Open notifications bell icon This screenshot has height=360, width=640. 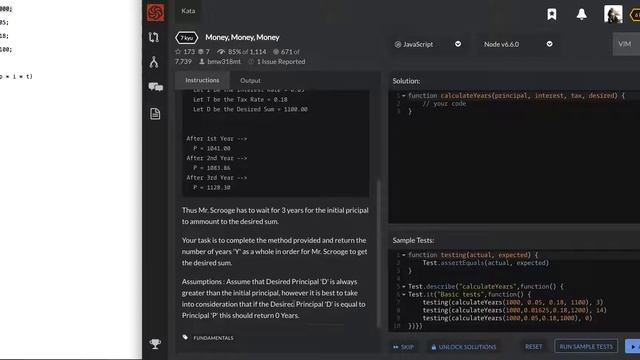click(582, 14)
